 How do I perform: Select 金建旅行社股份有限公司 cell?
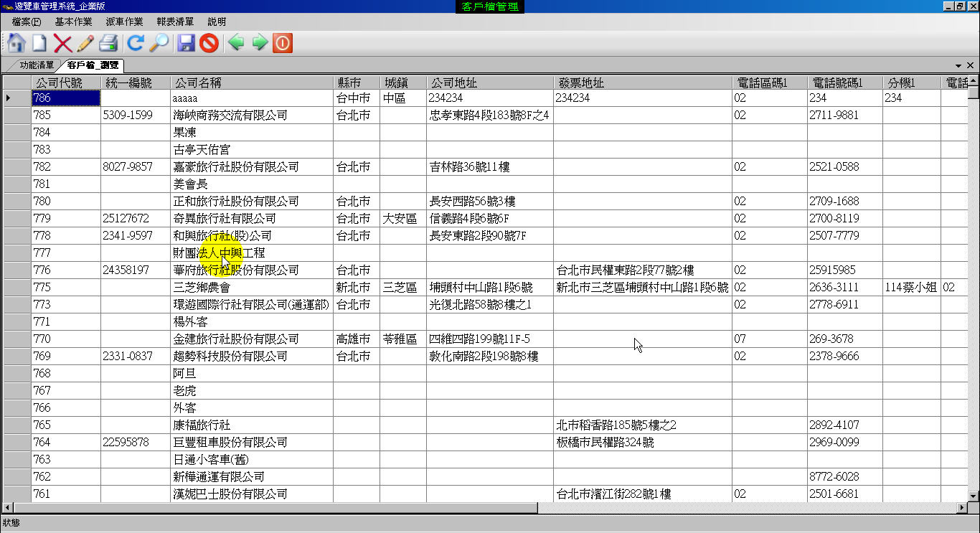252,339
